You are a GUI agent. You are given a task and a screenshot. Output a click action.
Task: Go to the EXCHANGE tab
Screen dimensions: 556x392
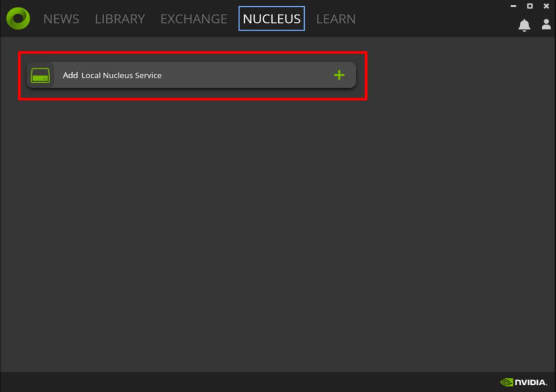(x=193, y=19)
